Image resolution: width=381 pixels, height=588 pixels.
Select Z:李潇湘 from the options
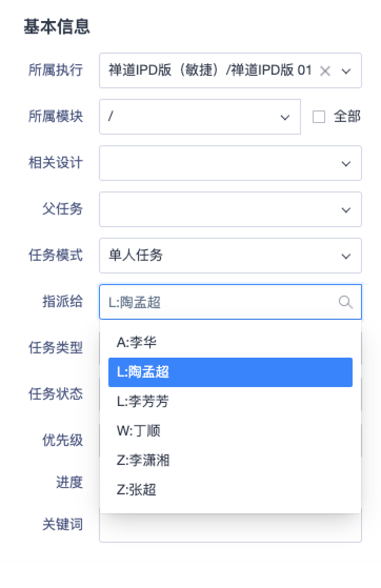[230, 460]
